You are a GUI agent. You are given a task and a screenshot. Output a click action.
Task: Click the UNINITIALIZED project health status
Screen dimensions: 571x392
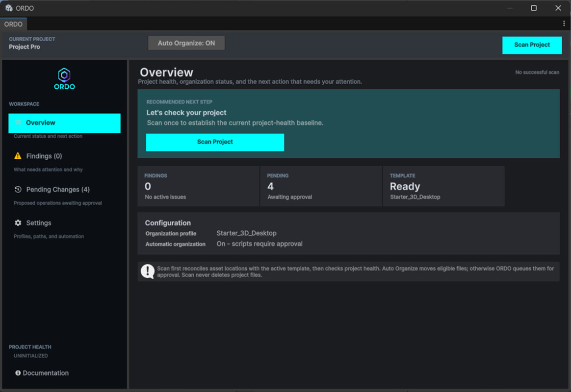[30, 356]
